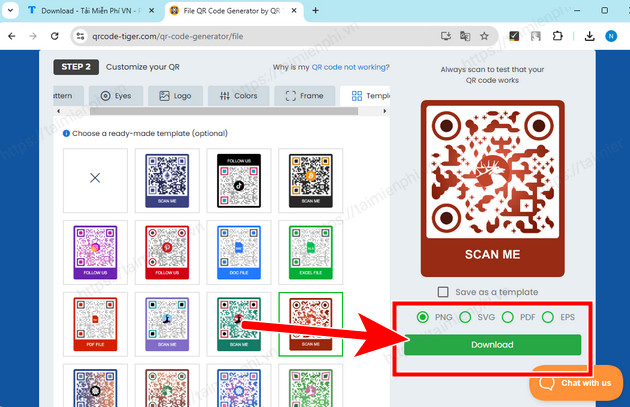
Task: Choose the green EXCEL FILE template
Action: coord(311,252)
